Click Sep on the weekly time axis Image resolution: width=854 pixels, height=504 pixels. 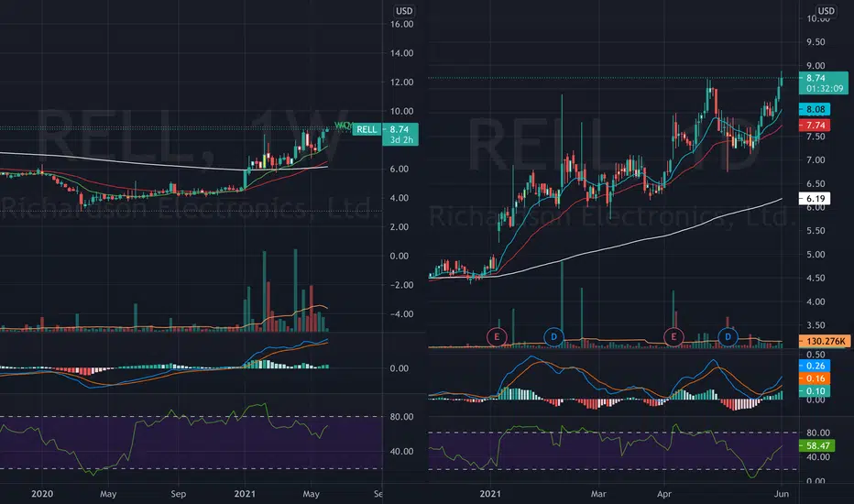pos(178,494)
